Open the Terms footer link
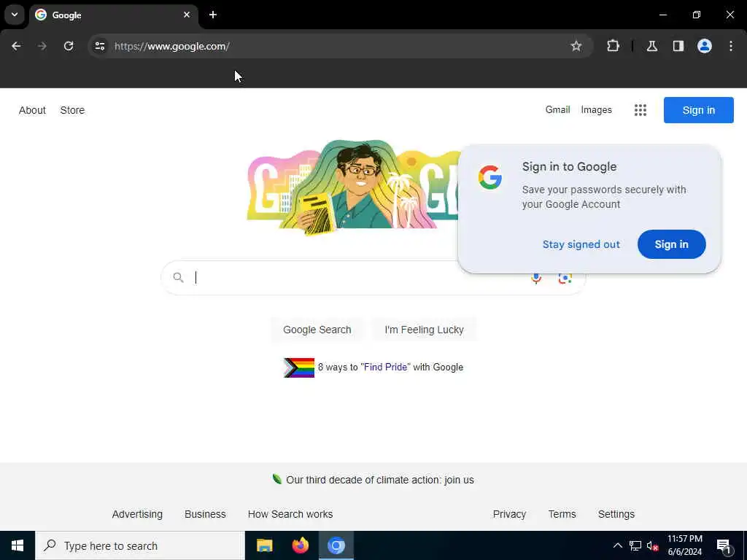 (562, 514)
